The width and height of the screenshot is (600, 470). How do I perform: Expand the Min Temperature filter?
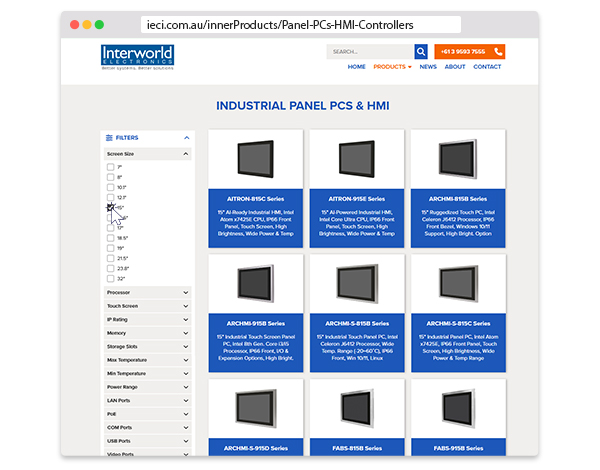(x=147, y=374)
